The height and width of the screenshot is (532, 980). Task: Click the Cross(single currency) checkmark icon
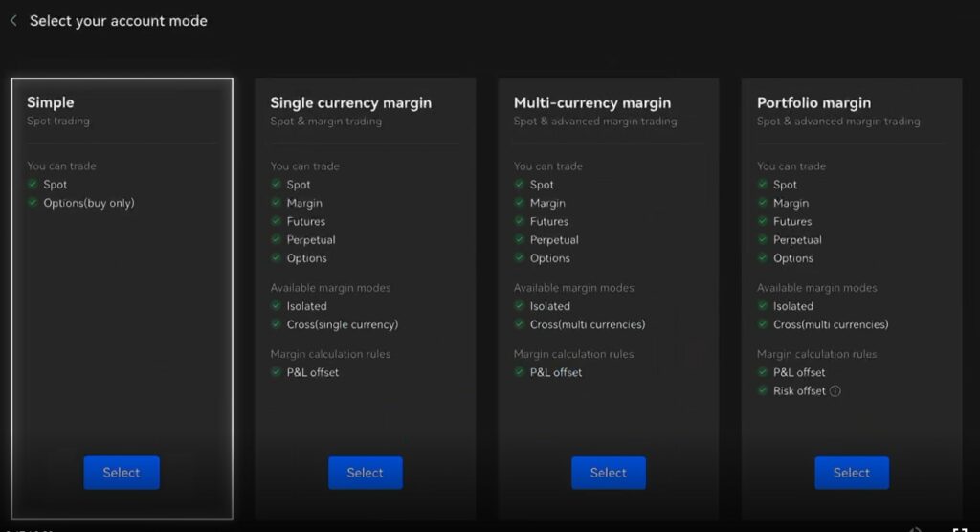click(x=276, y=324)
